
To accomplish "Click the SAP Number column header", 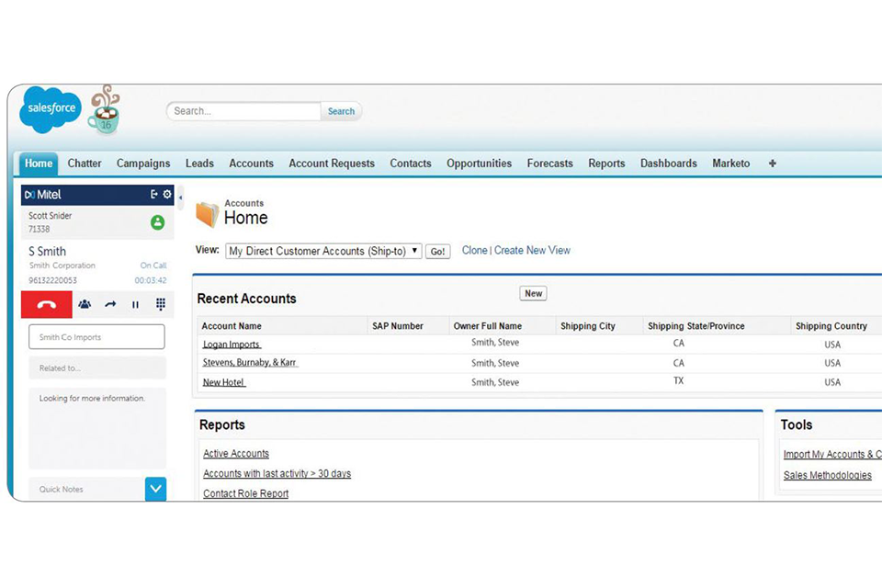I will tap(398, 326).
